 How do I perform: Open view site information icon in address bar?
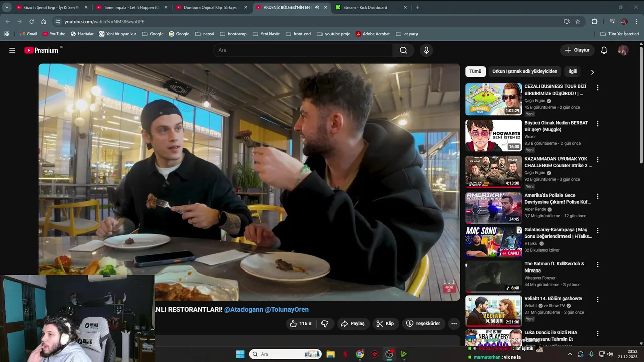(x=58, y=22)
